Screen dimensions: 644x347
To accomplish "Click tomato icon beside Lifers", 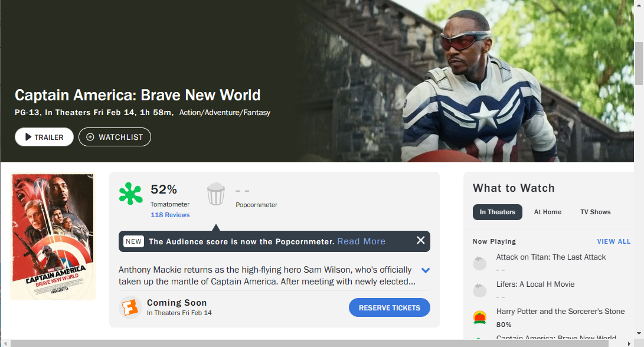I will tap(480, 290).
